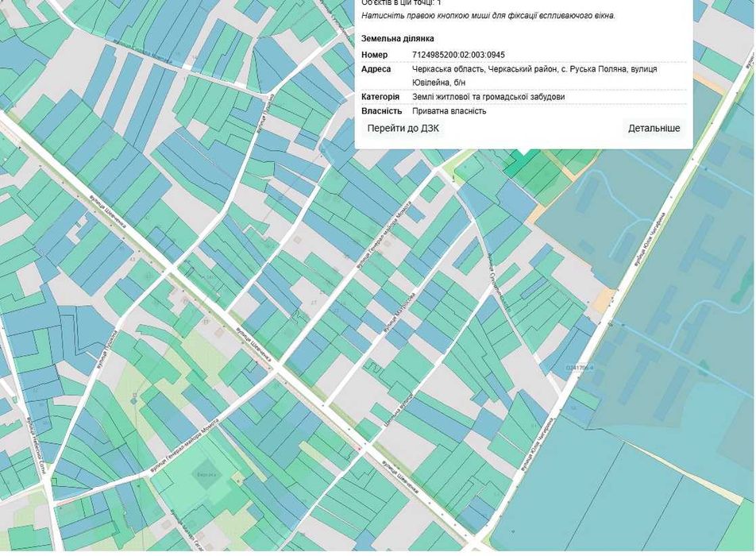Click the "Землі житлової та громадської забудови" value

(x=488, y=97)
